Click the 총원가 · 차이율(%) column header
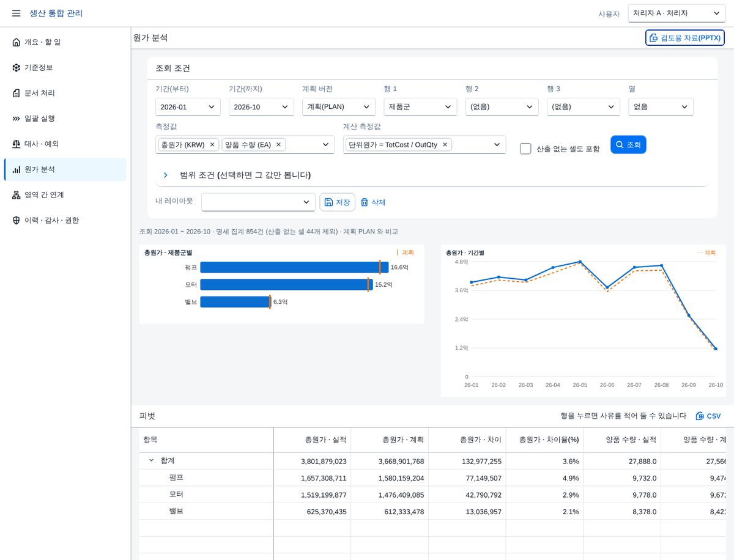 click(x=544, y=440)
